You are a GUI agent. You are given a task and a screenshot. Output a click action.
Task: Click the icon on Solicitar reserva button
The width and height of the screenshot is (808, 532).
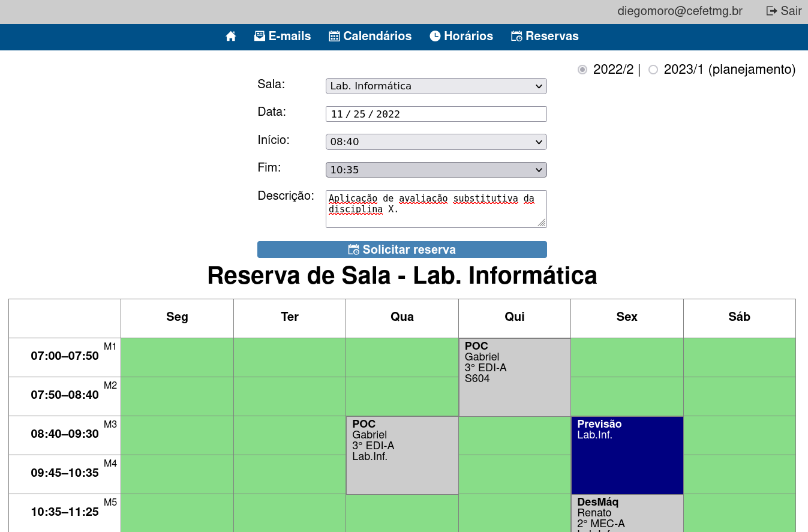coord(354,250)
